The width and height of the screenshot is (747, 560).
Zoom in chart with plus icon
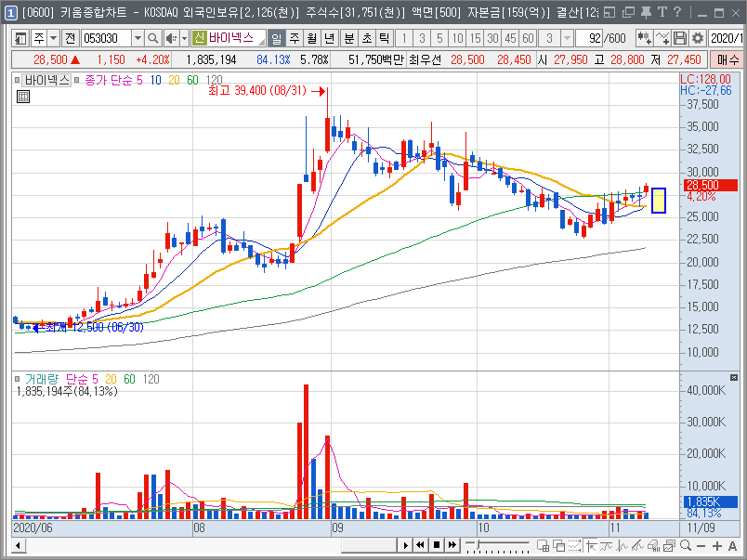pyautogui.click(x=717, y=546)
